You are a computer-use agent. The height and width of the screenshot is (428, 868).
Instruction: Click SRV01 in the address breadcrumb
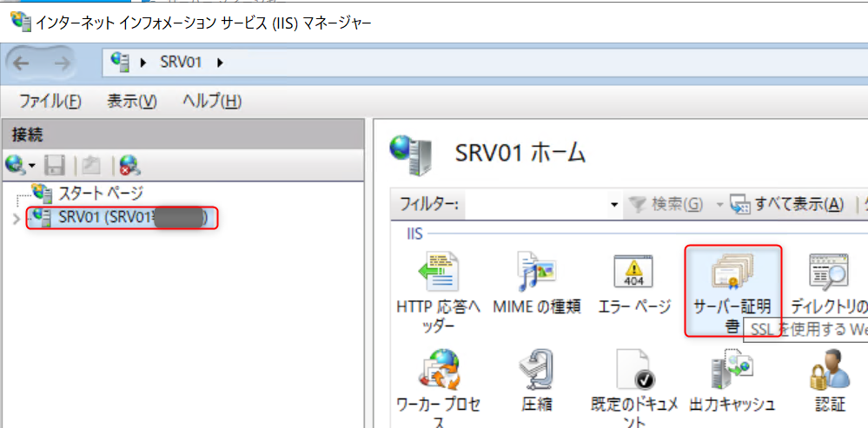pos(181,63)
